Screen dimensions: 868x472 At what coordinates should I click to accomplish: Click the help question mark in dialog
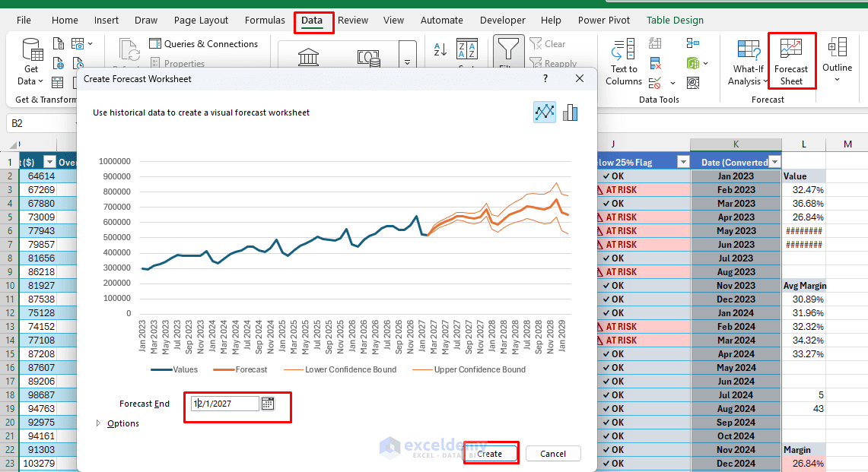click(545, 78)
